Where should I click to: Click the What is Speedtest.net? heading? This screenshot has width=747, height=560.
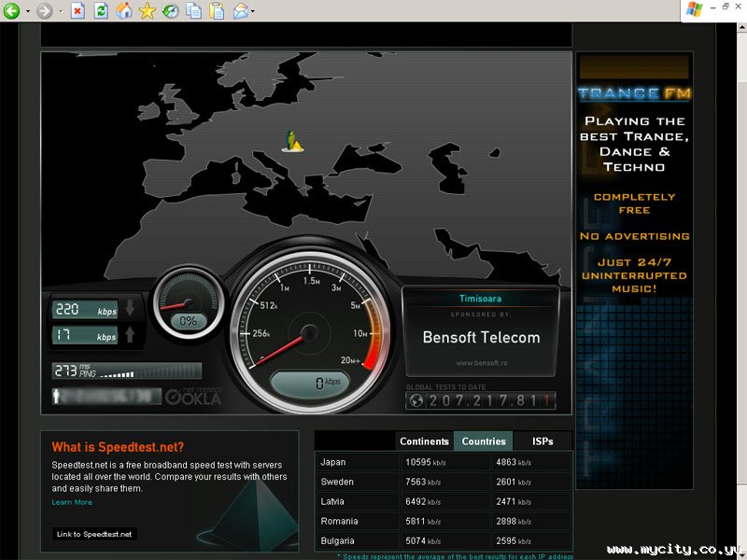(118, 447)
